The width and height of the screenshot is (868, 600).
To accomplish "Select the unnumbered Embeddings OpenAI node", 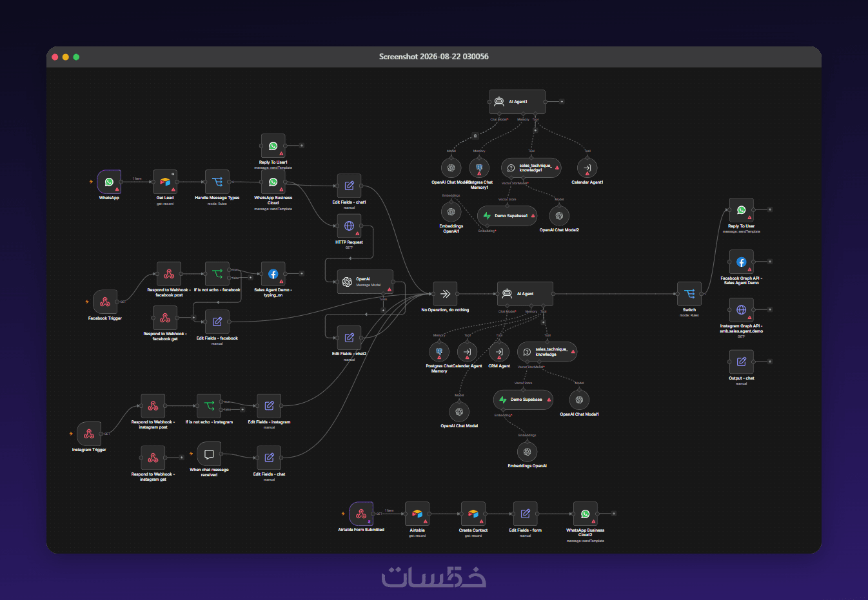I will (x=527, y=452).
